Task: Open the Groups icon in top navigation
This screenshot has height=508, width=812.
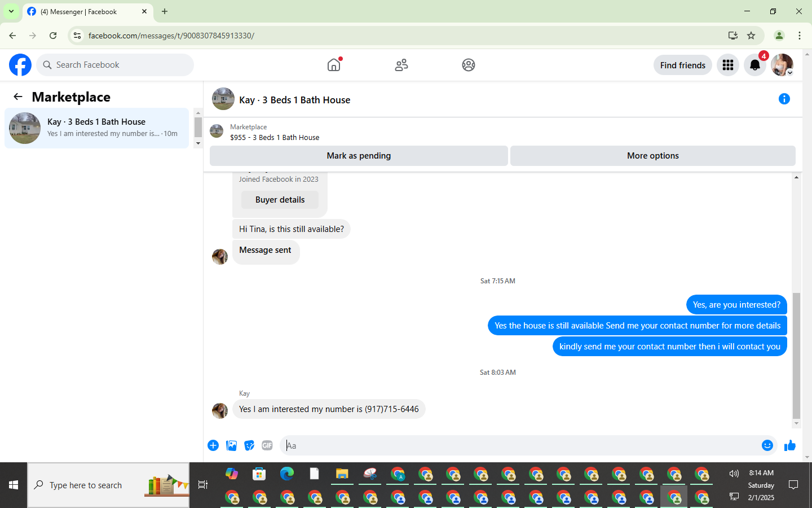Action: pyautogui.click(x=469, y=65)
